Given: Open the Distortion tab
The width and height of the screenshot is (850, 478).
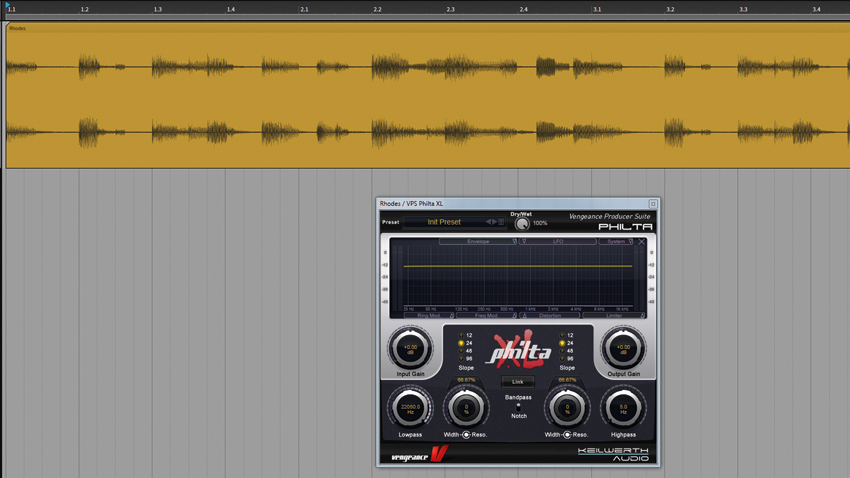Looking at the screenshot, I should tap(550, 315).
